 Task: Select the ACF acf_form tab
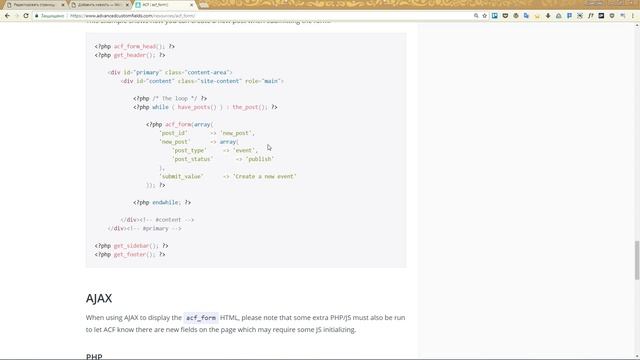pos(164,4)
